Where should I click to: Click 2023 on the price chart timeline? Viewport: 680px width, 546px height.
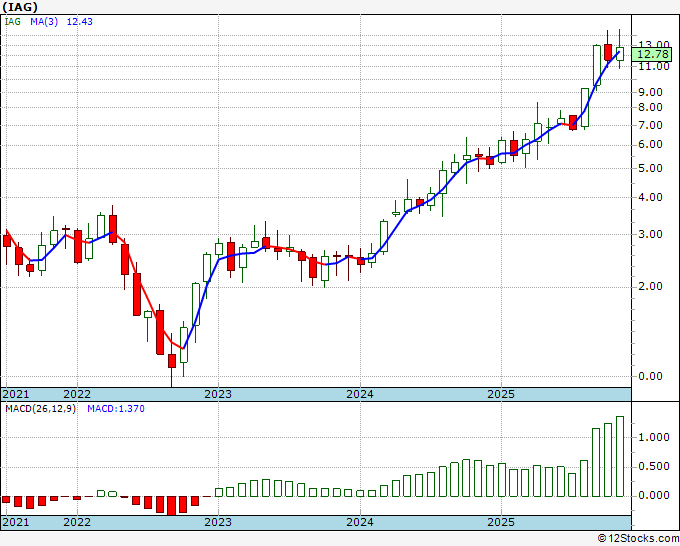pos(218,394)
